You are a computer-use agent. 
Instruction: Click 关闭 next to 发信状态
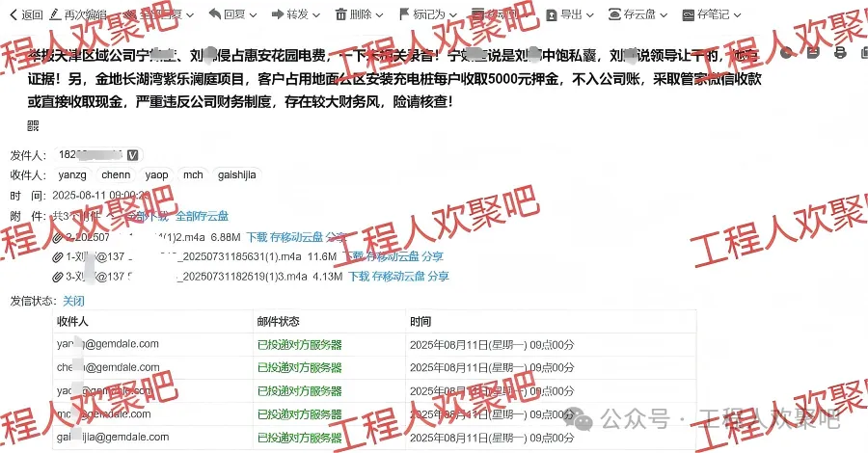73,301
